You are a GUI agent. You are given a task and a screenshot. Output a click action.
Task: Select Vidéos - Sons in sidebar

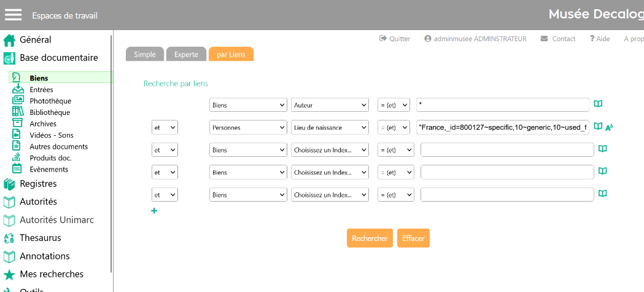tap(52, 135)
